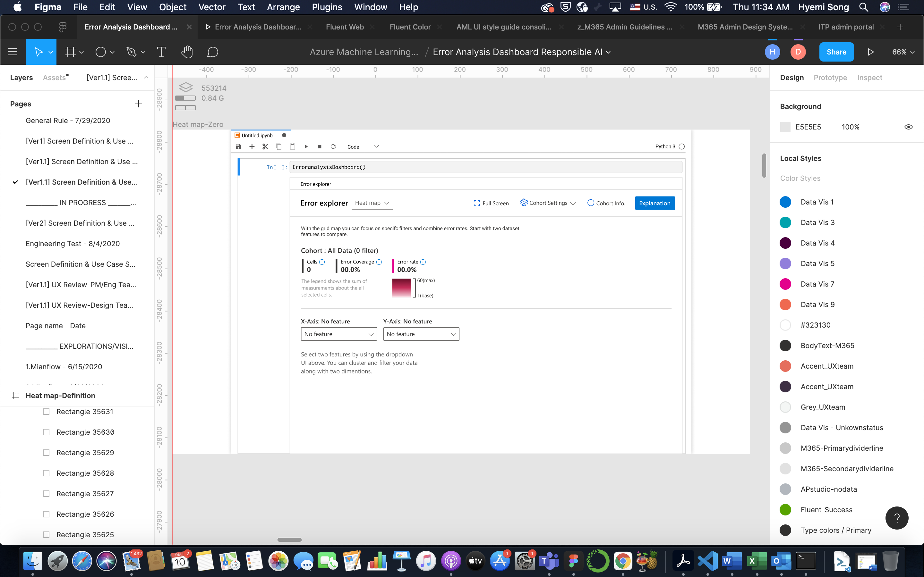
Task: Check the box next to Rectangle 35627
Action: pyautogui.click(x=47, y=493)
